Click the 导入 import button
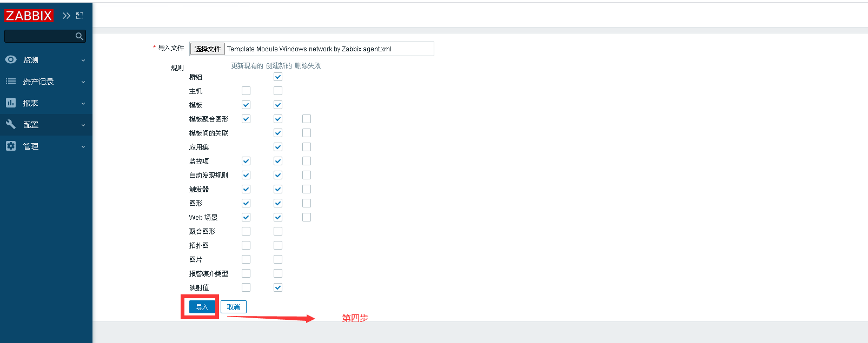This screenshot has width=868, height=343. coord(202,307)
